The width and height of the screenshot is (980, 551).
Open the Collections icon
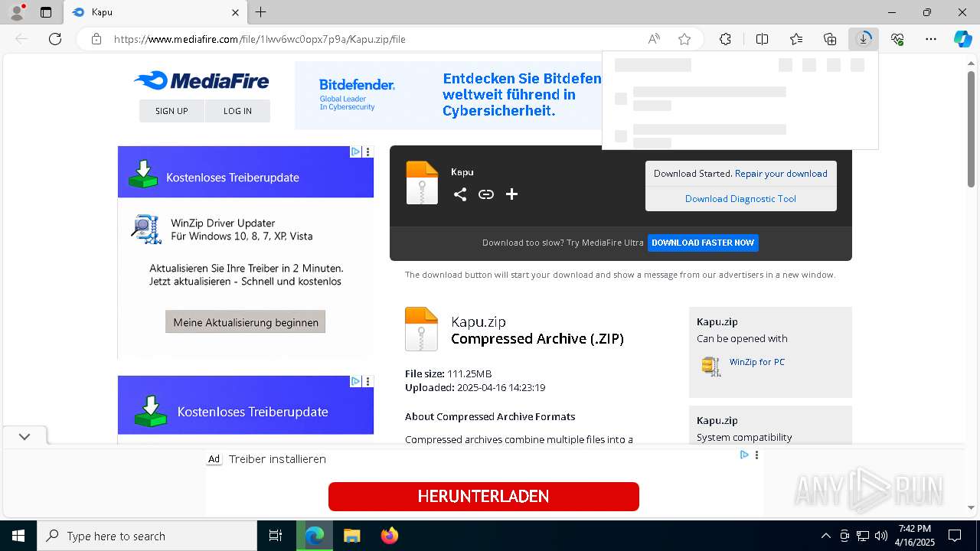(830, 39)
